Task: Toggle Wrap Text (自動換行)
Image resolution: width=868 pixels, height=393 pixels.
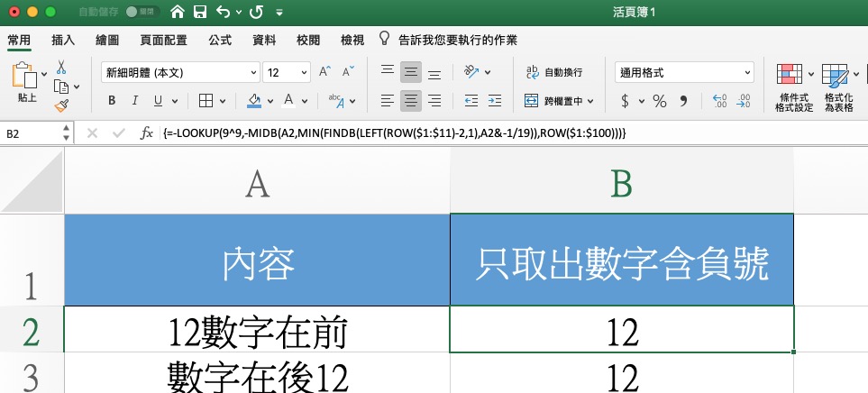Action: pyautogui.click(x=554, y=72)
